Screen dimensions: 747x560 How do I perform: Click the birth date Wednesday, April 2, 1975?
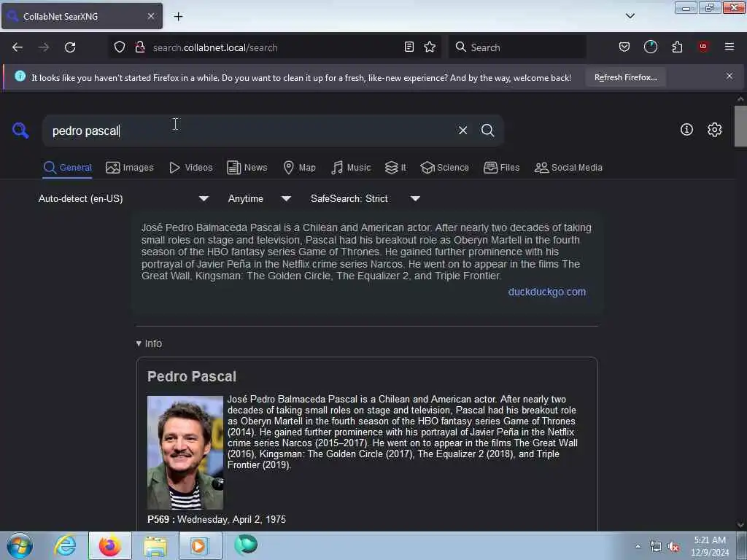pyautogui.click(x=231, y=519)
